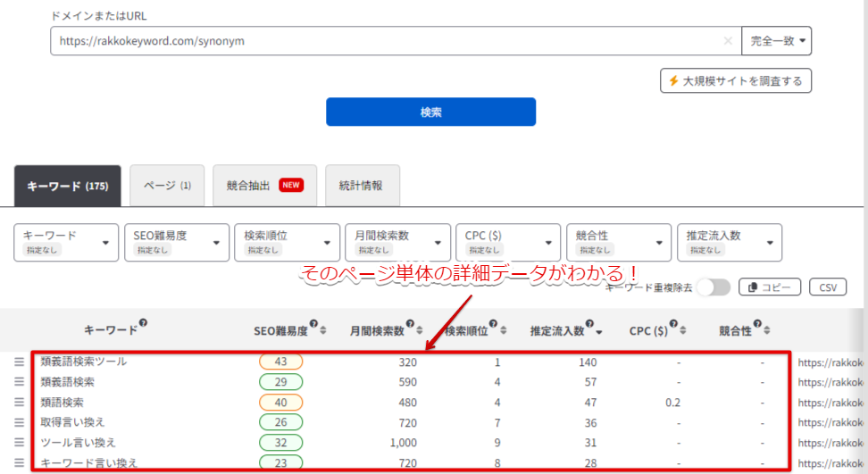Click help icon next to SEO難易度 header
The image size is (868, 474).
click(313, 325)
